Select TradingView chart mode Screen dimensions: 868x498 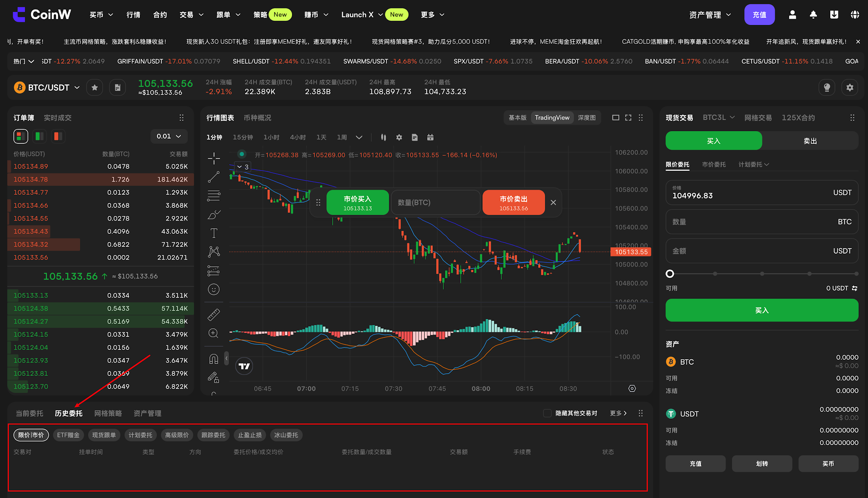(x=552, y=118)
